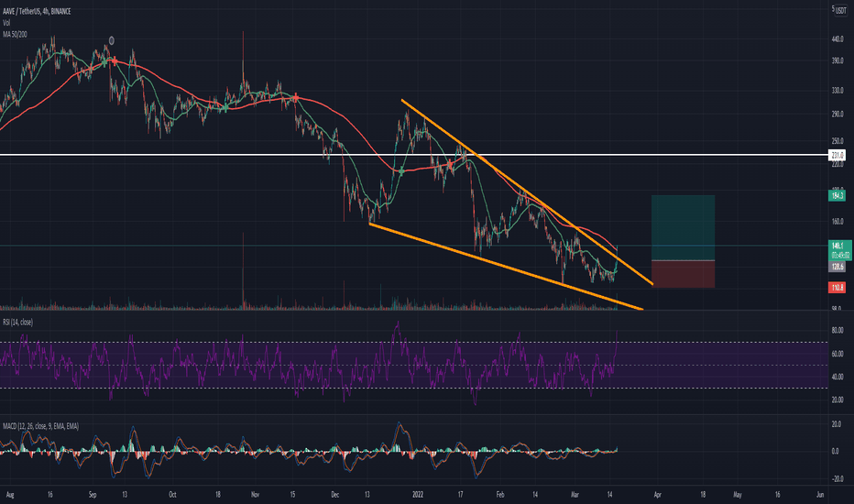Click the MA 50/200 indicator label
The width and height of the screenshot is (854, 504).
(x=15, y=34)
